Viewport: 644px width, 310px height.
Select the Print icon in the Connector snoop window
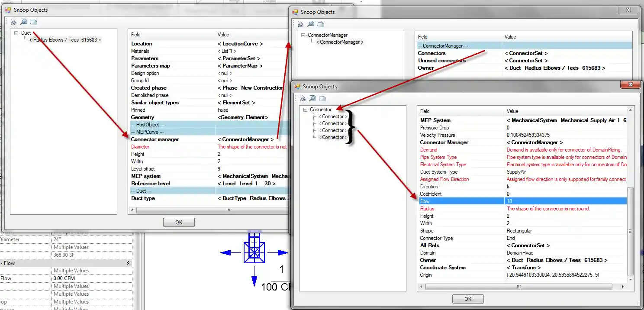[303, 98]
